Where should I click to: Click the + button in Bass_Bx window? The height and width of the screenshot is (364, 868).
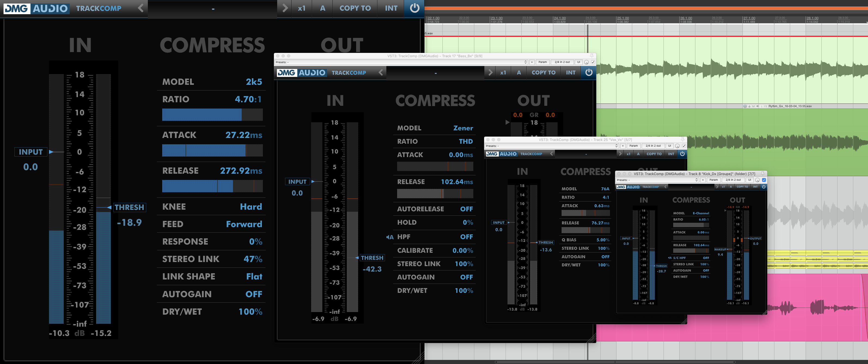click(x=532, y=62)
